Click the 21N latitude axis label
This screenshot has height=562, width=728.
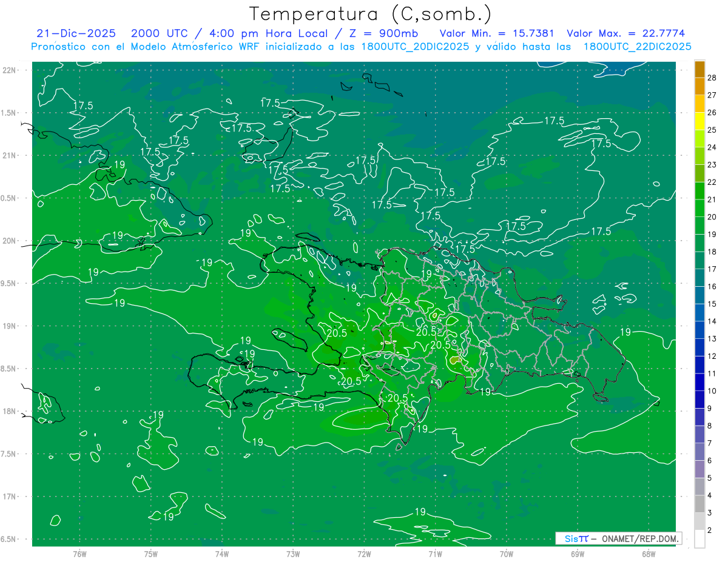click(10, 155)
